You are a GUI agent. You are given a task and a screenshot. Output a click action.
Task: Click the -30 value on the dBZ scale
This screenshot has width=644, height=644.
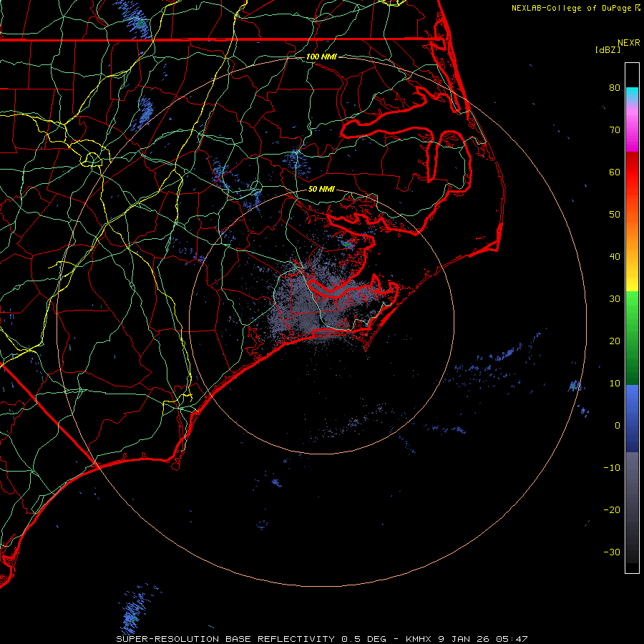tap(612, 552)
